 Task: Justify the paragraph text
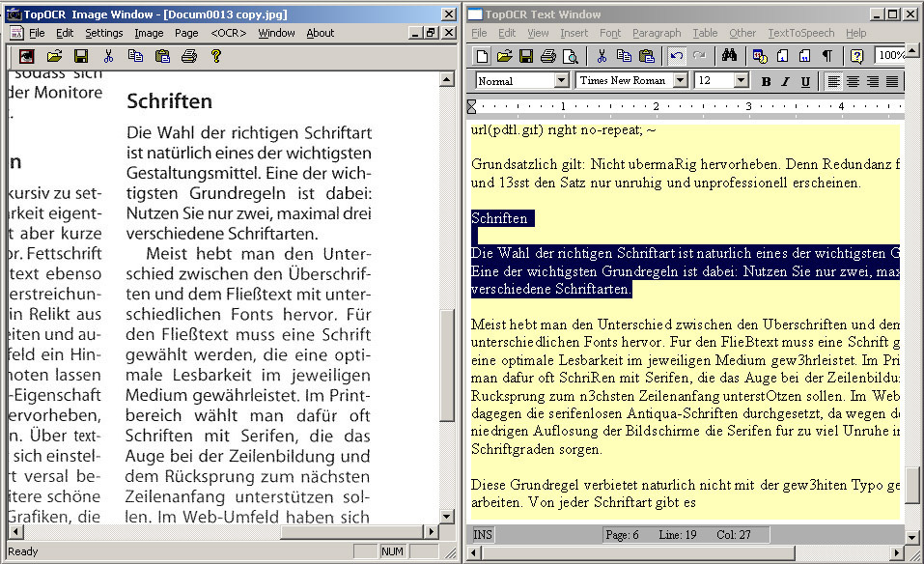(x=892, y=81)
